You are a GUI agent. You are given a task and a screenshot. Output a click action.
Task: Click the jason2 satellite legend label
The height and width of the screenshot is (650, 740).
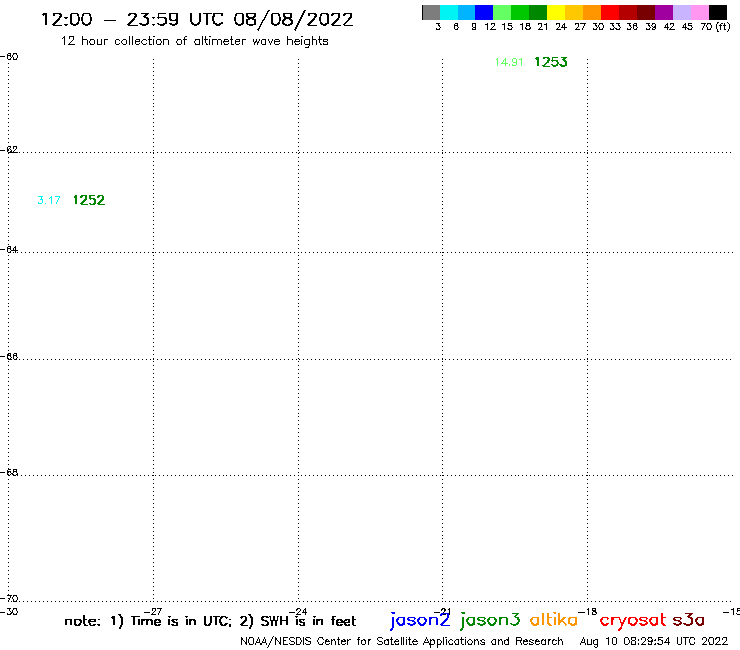(x=420, y=620)
